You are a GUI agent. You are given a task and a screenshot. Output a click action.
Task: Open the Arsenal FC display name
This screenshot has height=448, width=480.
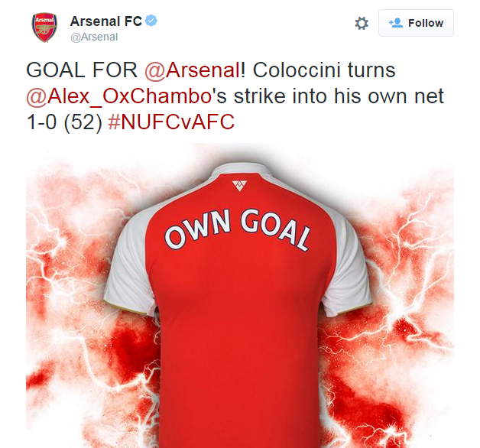(x=106, y=21)
